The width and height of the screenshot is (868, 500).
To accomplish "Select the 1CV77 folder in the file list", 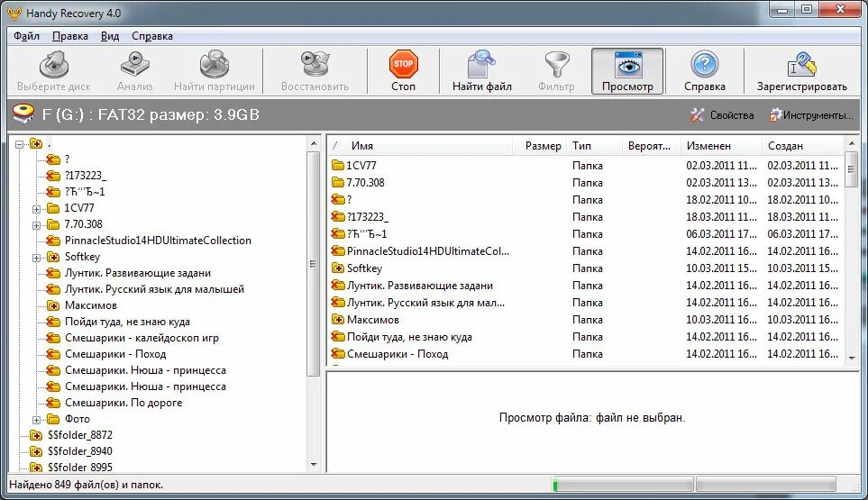I will 361,166.
